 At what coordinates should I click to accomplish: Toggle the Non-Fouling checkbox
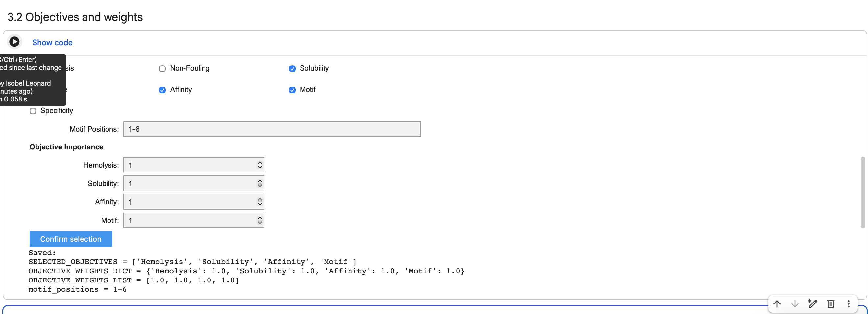[162, 69]
